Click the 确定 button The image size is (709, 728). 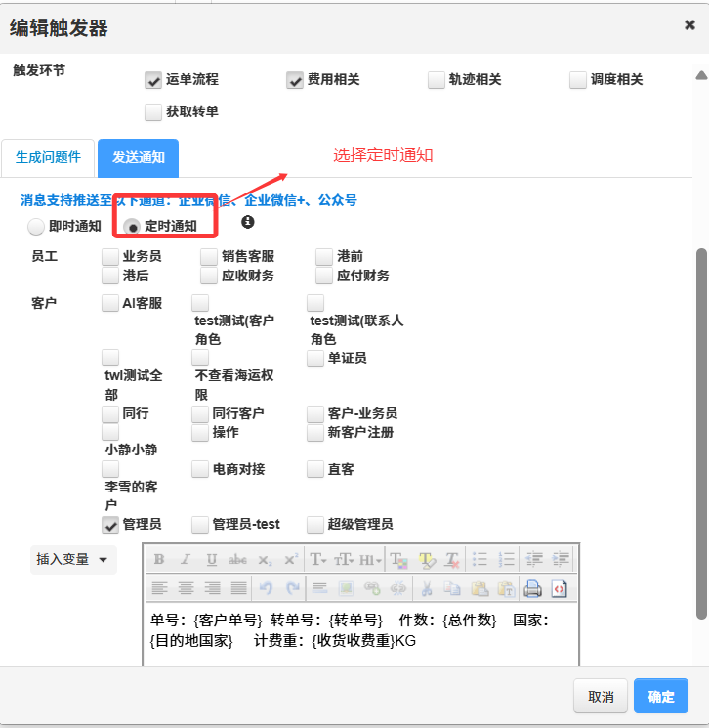pyautogui.click(x=660, y=697)
